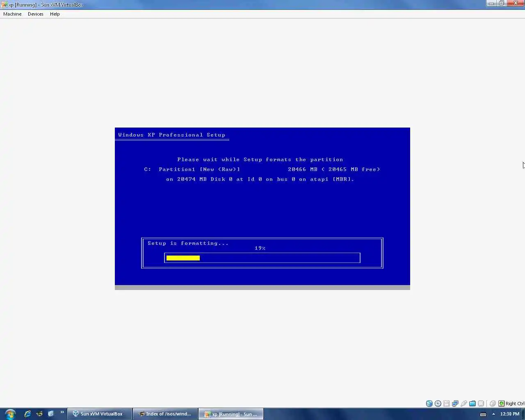Open the Devices menu
This screenshot has width=525, height=420.
[x=36, y=14]
